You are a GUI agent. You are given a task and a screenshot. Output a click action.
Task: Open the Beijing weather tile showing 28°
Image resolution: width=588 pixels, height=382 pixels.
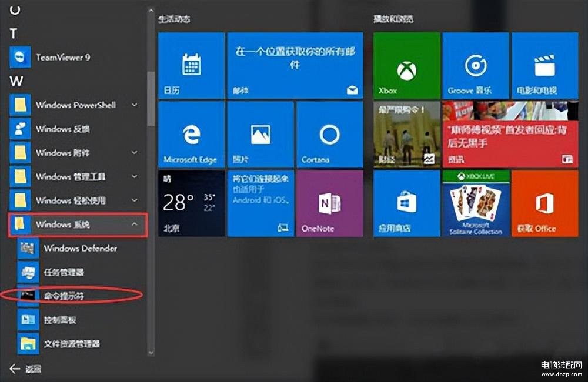point(191,203)
